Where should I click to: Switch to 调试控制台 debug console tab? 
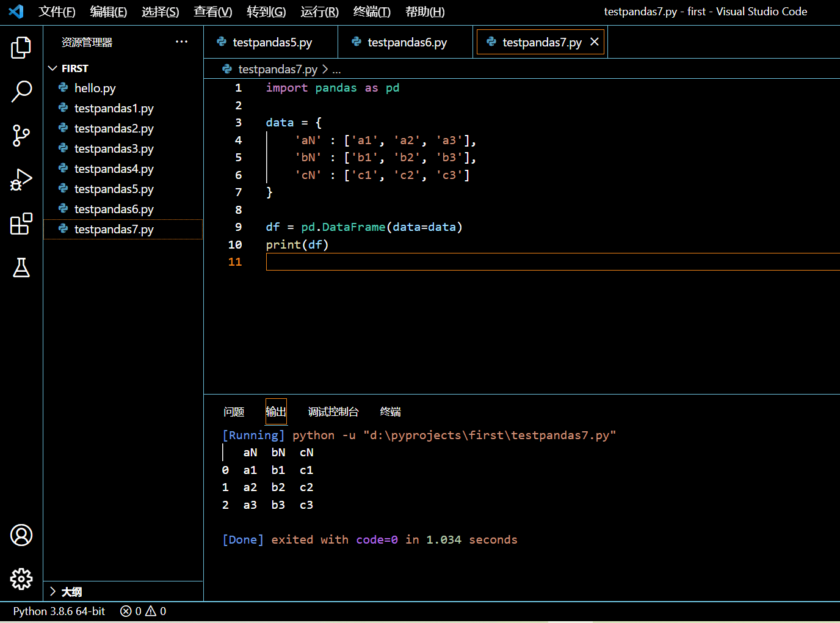(333, 412)
